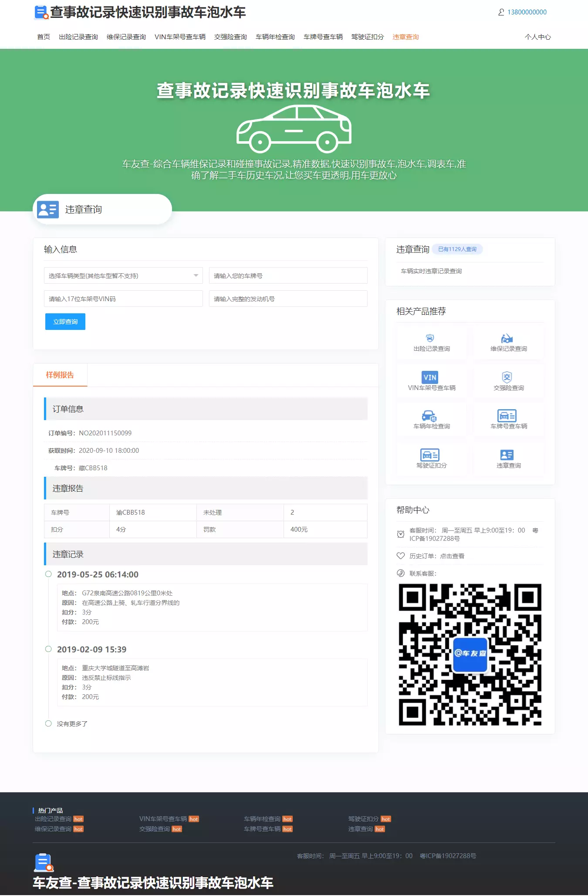Click phone number 13800000000 account link
This screenshot has width=588, height=896.
point(527,12)
